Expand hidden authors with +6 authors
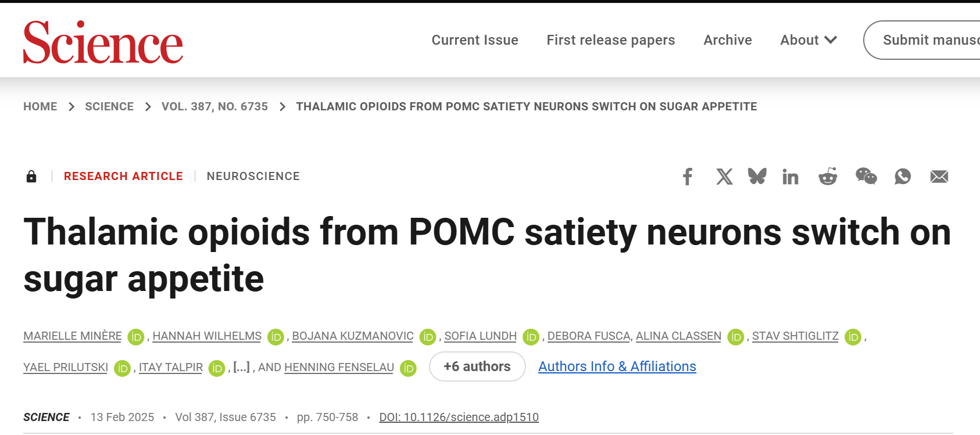The width and height of the screenshot is (980, 435). pos(477,366)
